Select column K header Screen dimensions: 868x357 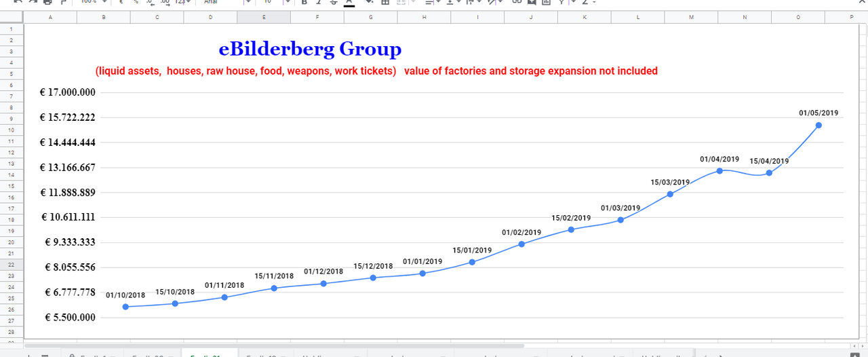[x=585, y=17]
